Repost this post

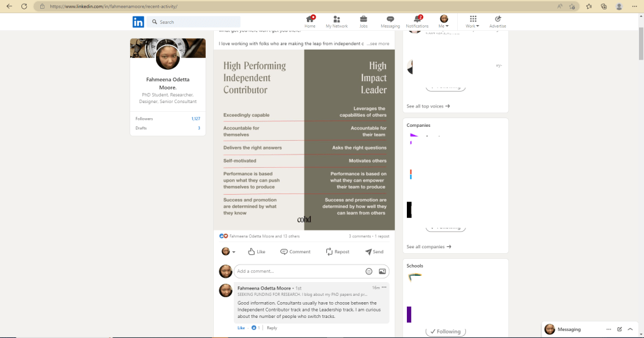click(x=338, y=251)
